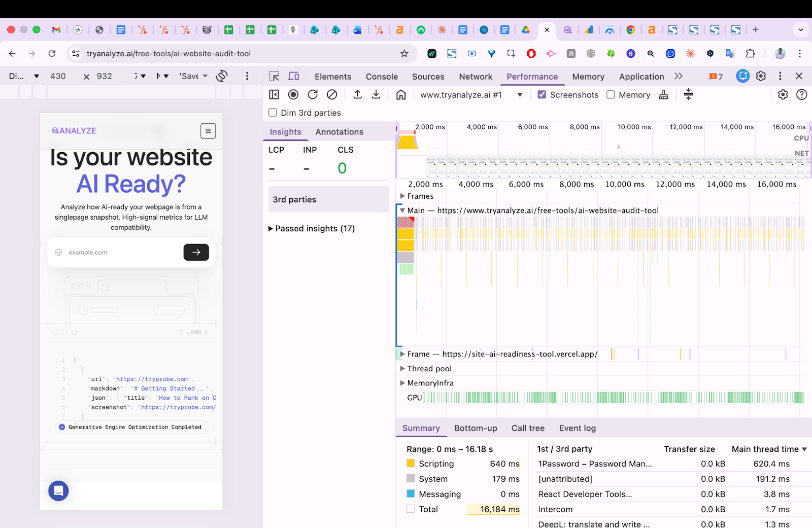Open DevTools settings gear
This screenshot has width=812, height=528.
point(783,94)
